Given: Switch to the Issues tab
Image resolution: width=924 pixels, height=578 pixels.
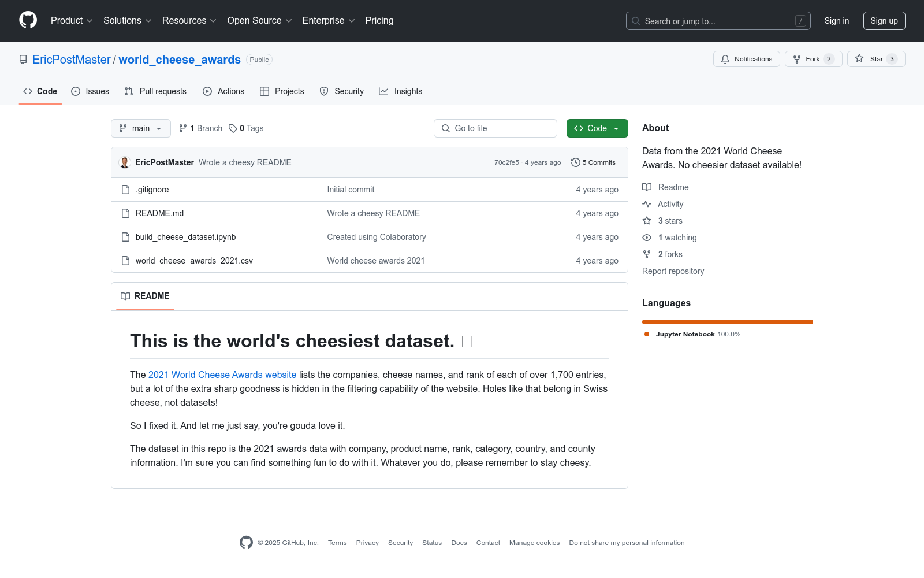Looking at the screenshot, I should click(90, 91).
